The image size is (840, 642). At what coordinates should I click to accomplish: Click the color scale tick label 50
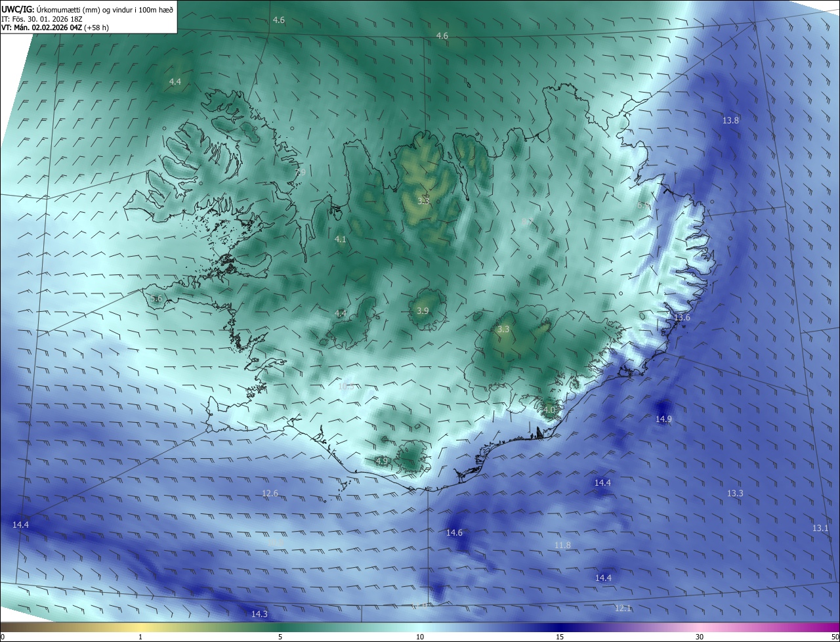point(835,637)
